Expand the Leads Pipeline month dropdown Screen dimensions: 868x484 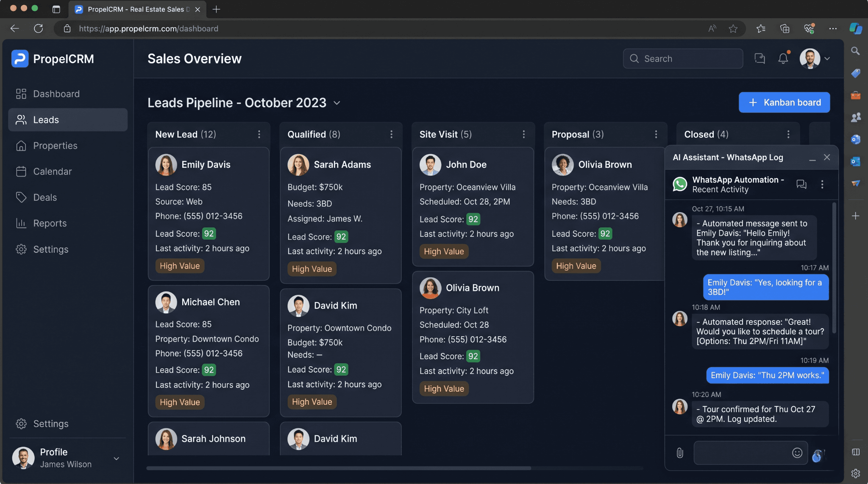[x=337, y=103]
